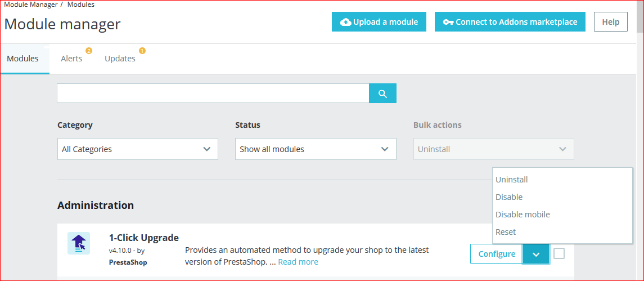The image size is (644, 281).
Task: Click the Configure button
Action: pos(497,254)
